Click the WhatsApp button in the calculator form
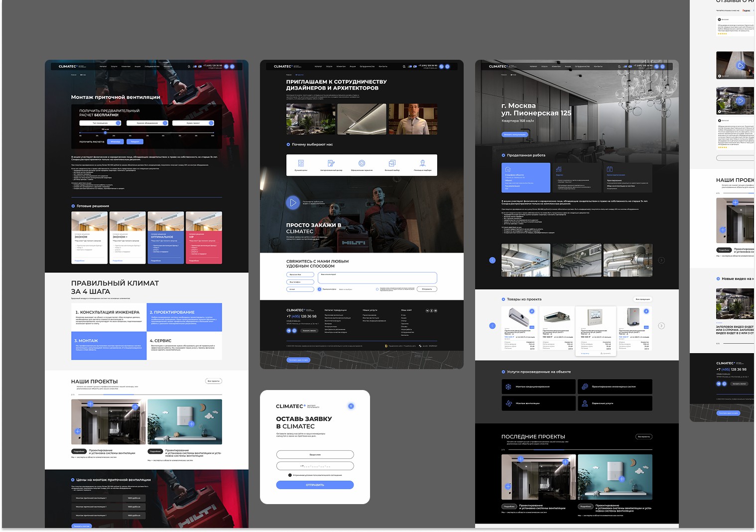 click(x=115, y=141)
